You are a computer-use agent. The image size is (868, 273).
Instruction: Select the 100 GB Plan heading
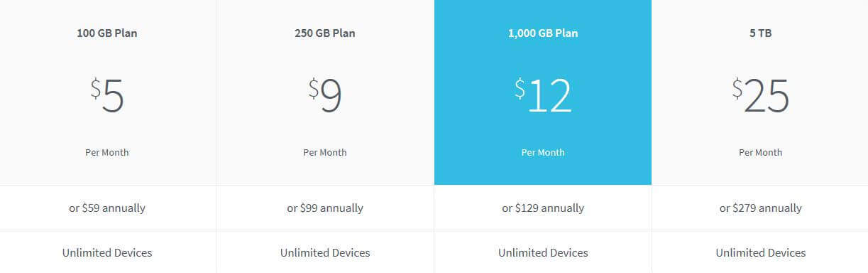[x=107, y=33]
